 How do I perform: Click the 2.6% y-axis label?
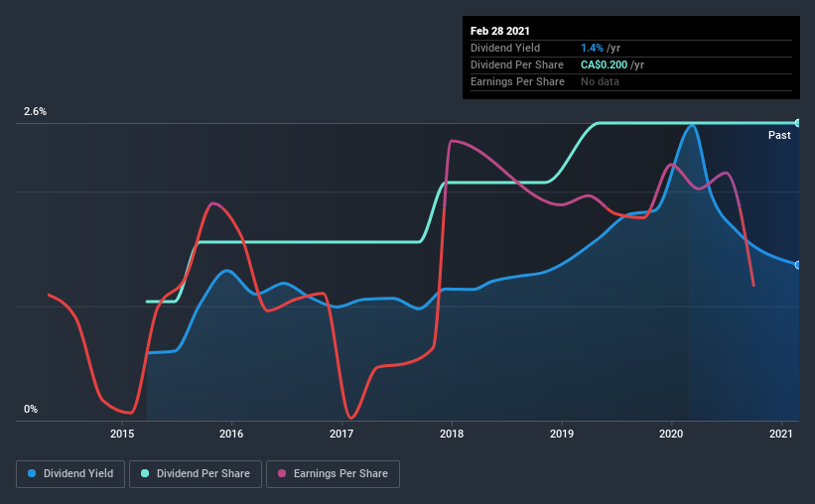(x=35, y=112)
